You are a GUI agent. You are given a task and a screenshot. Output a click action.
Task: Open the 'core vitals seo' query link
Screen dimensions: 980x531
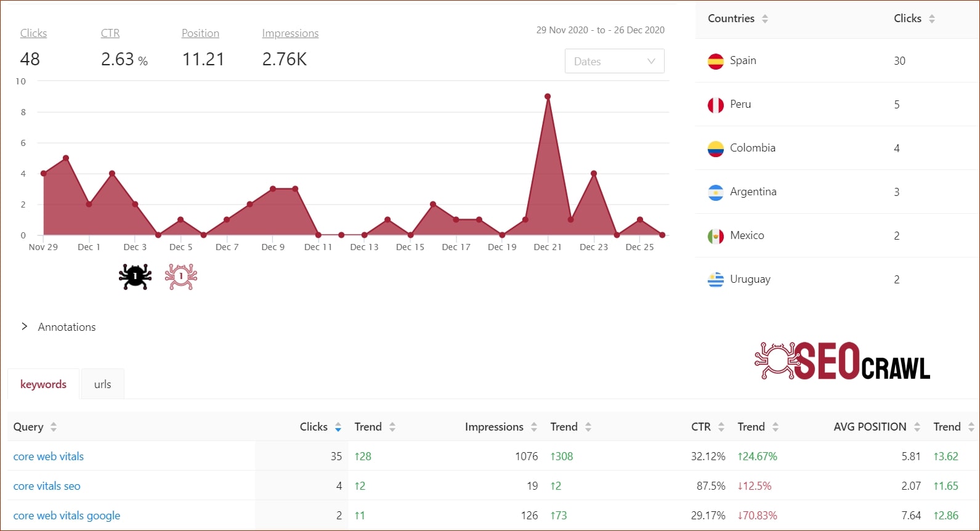point(47,486)
